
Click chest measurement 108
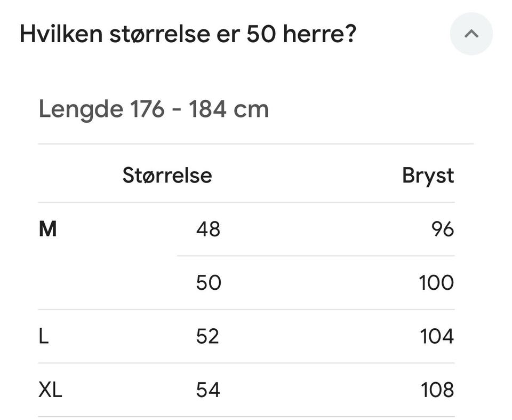[x=437, y=390]
